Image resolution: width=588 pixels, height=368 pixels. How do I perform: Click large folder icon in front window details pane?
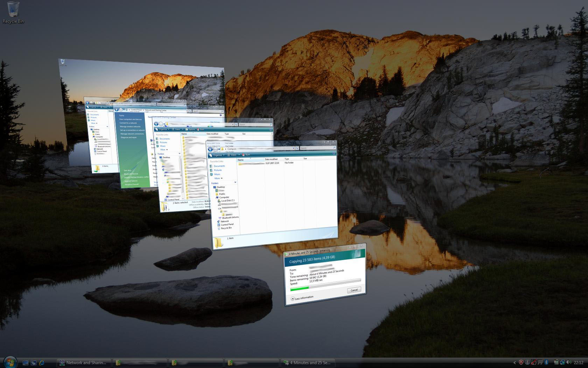point(218,243)
